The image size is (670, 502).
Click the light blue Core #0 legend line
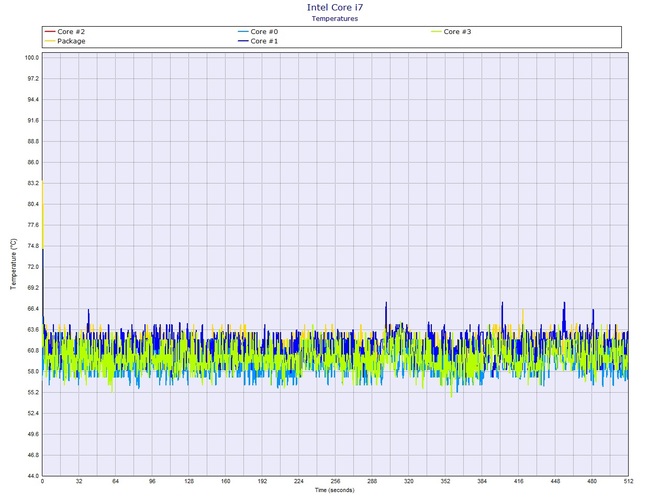coord(243,32)
